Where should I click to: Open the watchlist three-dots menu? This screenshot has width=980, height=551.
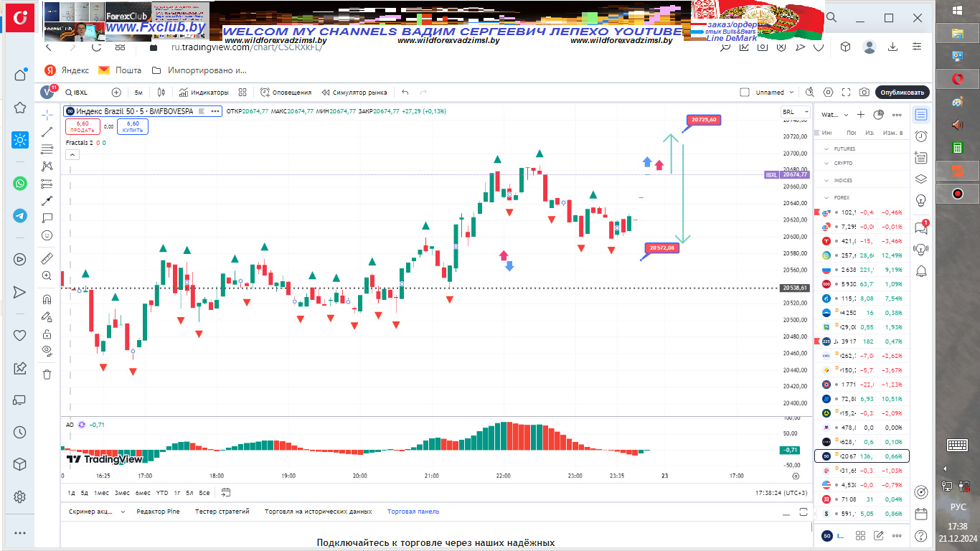tap(896, 115)
